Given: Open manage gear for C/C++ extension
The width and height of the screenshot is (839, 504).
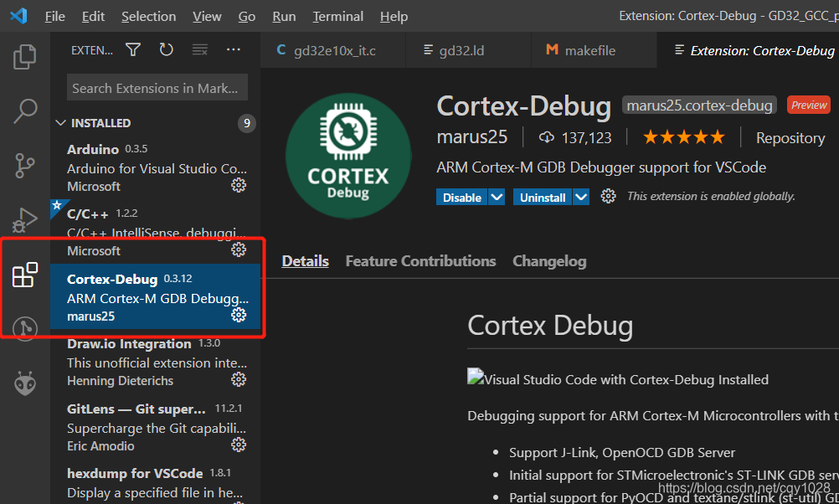Looking at the screenshot, I should [239, 249].
